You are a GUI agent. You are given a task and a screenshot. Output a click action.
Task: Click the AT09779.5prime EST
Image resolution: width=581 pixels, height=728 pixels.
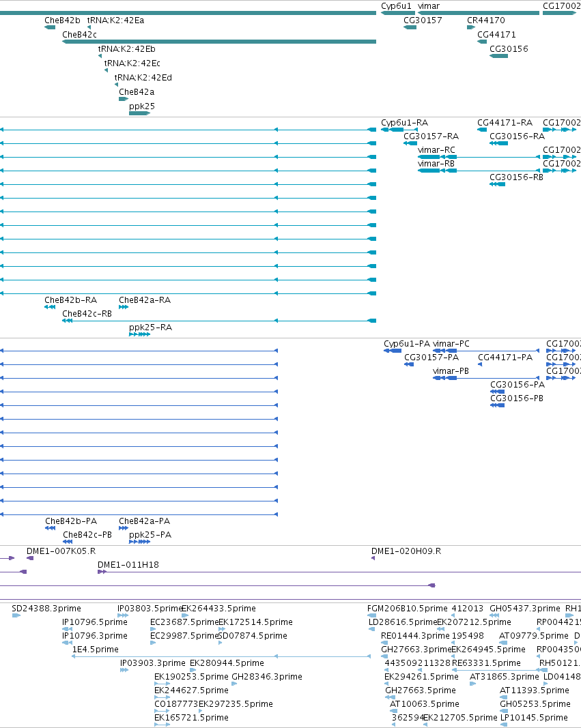(503, 643)
